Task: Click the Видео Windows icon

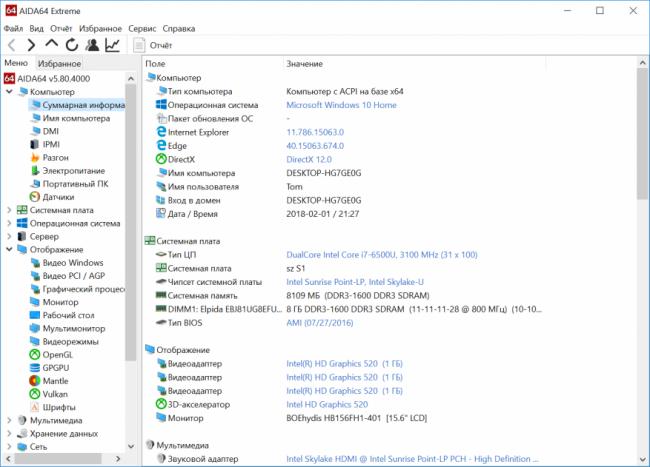Action: [x=35, y=263]
